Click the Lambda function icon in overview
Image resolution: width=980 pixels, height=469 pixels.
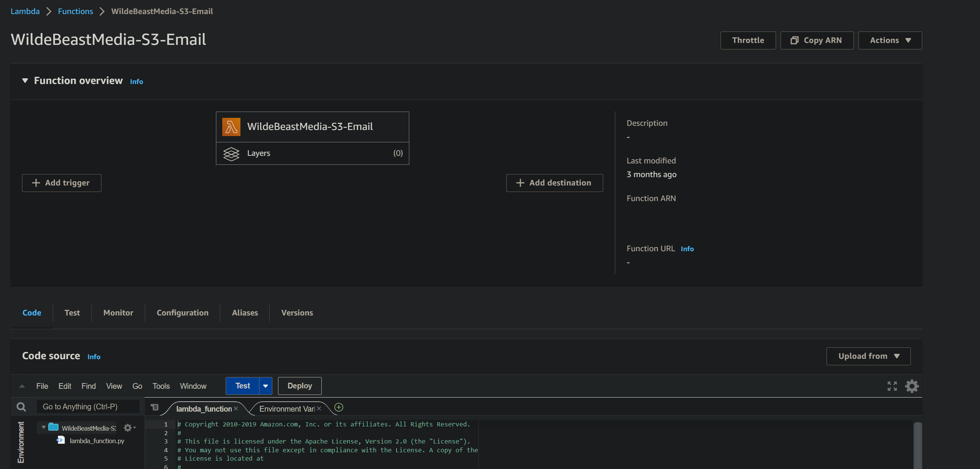pyautogui.click(x=231, y=127)
